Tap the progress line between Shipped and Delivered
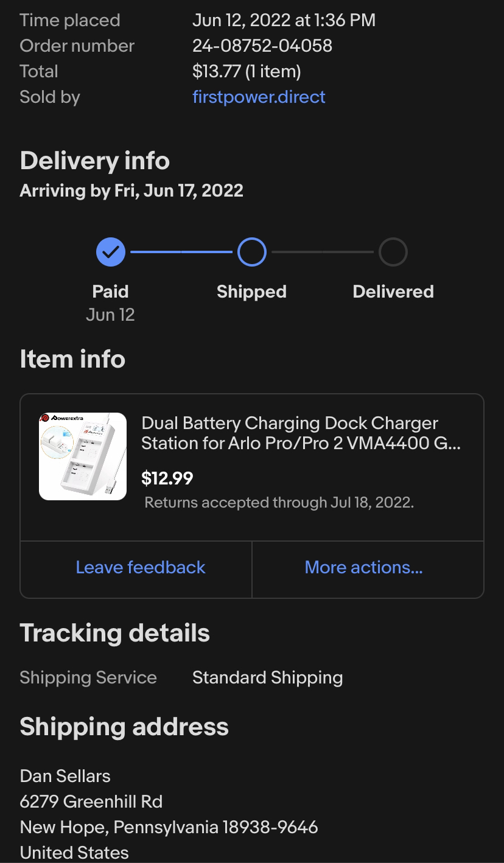The width and height of the screenshot is (504, 863). [323, 252]
